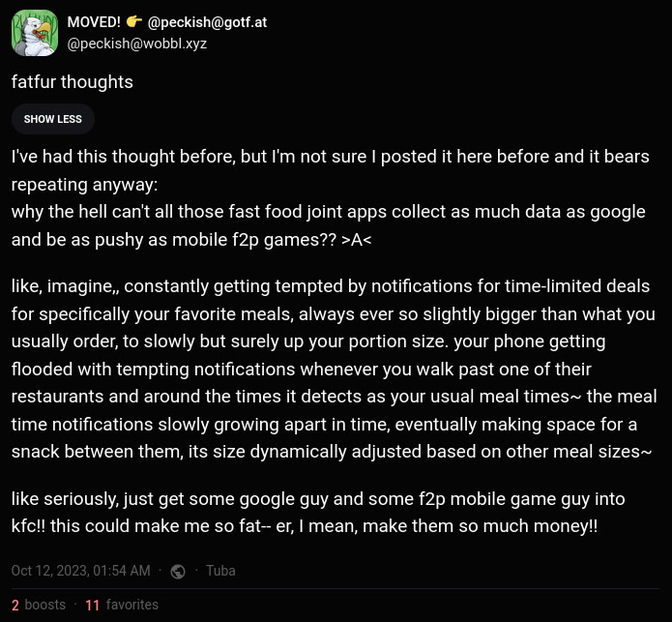The image size is (672, 622).
Task: Click the '01:54 AM' time text
Action: pos(121,571)
